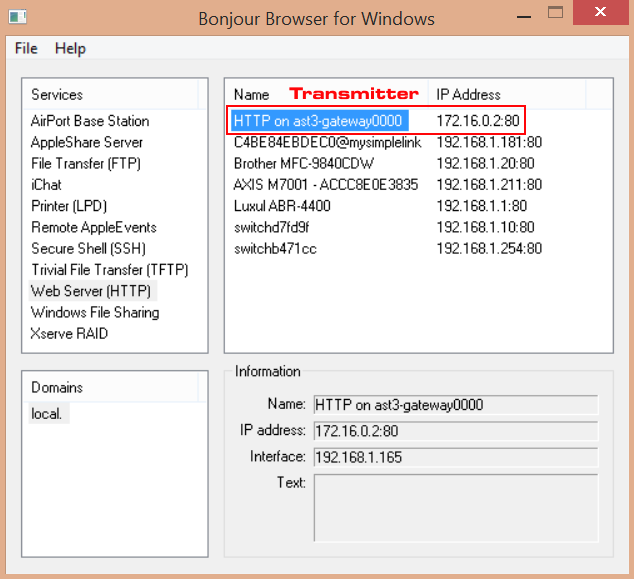Select File Transfer (FTP) service
This screenshot has height=579, width=634.
click(x=86, y=163)
